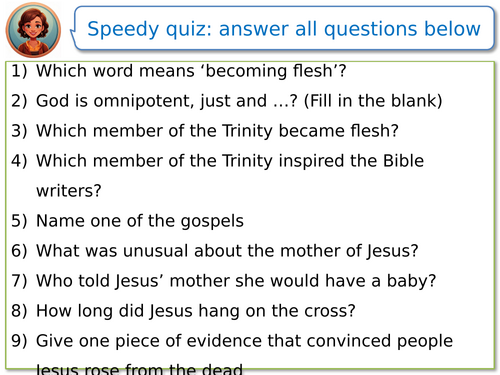The width and height of the screenshot is (500, 375).
Task: Click the number '5)' list marker
Action: click(x=19, y=221)
